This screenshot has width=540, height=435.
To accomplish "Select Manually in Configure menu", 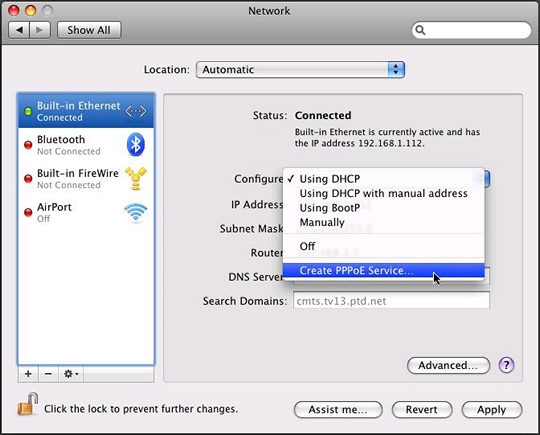I will point(383,222).
